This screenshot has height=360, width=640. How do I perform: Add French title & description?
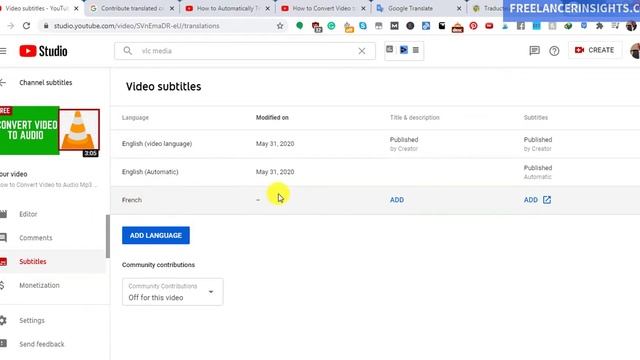tap(397, 200)
